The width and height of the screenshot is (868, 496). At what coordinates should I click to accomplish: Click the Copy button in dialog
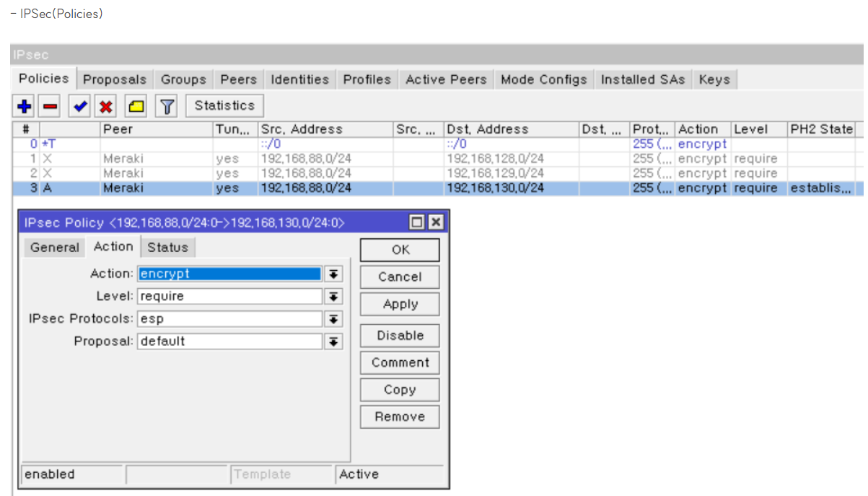(400, 390)
